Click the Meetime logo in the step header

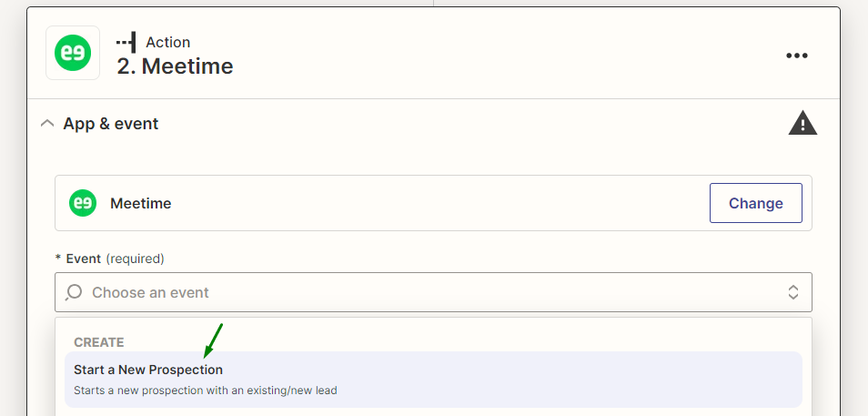pyautogui.click(x=73, y=54)
